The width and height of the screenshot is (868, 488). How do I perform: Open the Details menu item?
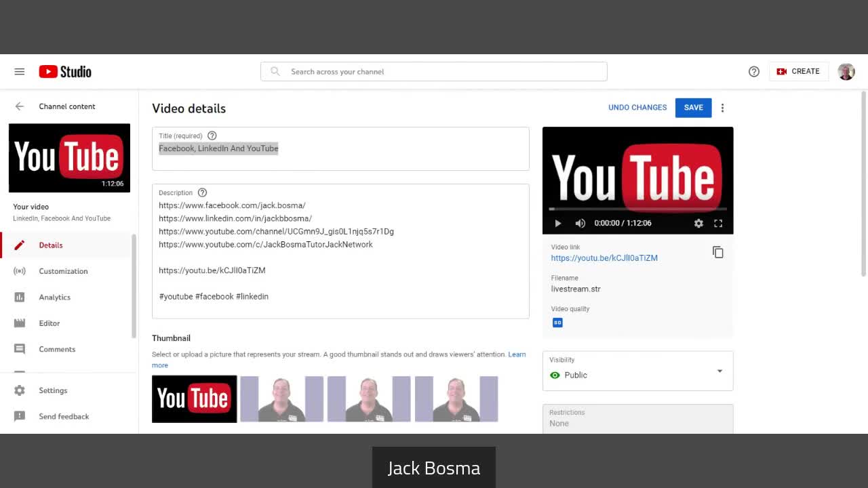(65, 245)
